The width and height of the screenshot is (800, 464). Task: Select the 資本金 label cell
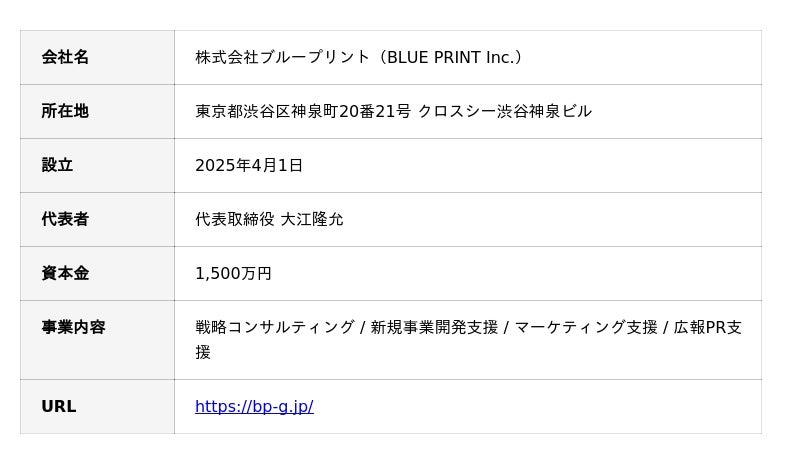[x=65, y=273]
